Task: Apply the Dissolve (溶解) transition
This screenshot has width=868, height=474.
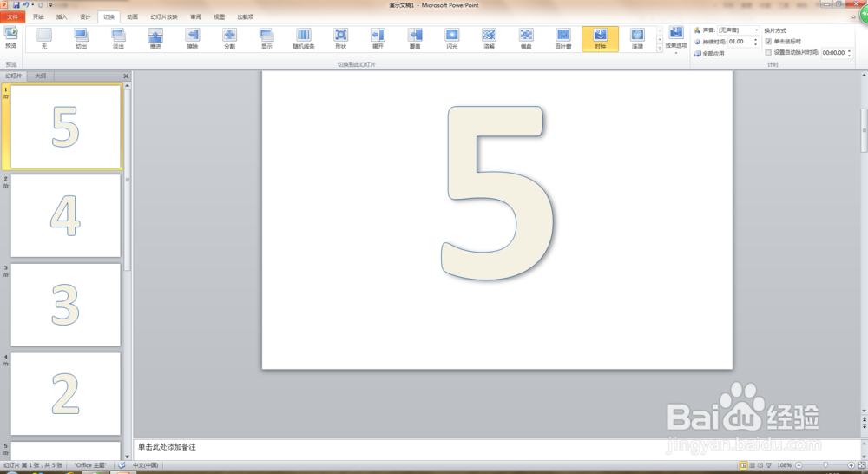Action: coord(490,38)
